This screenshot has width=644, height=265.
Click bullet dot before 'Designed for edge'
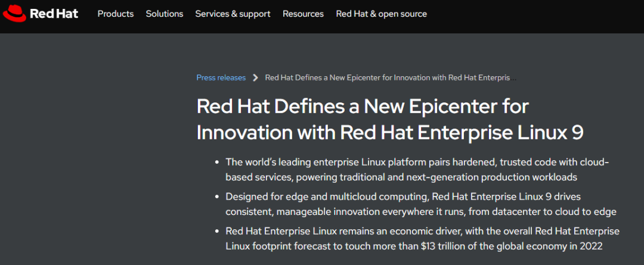click(x=216, y=197)
